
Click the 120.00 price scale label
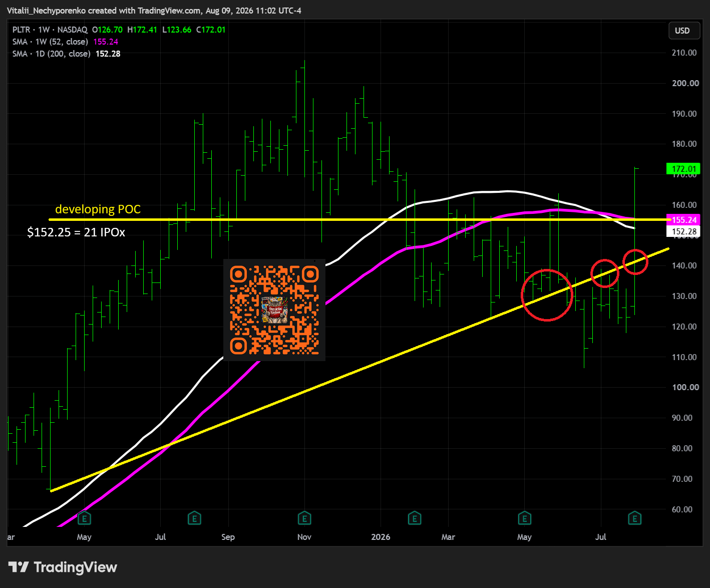pyautogui.click(x=684, y=327)
